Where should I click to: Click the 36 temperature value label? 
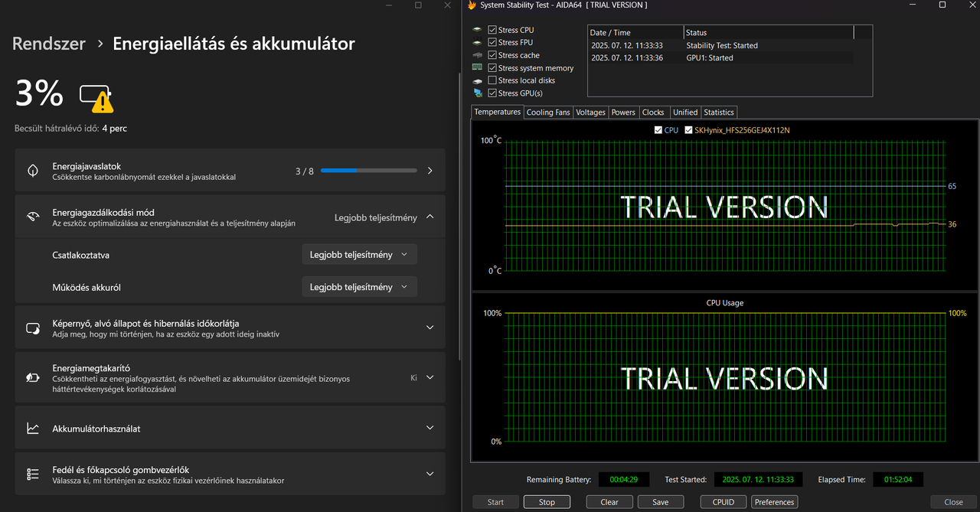click(952, 224)
